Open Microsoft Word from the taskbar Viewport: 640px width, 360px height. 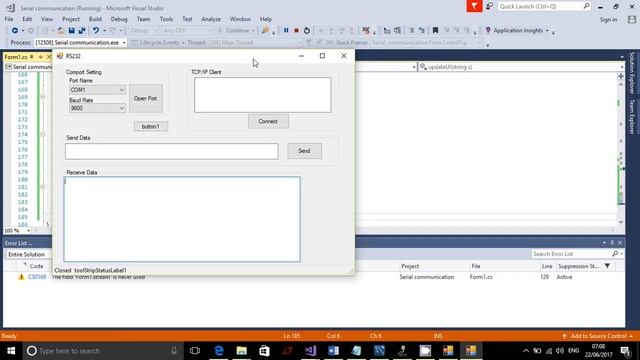tap(333, 351)
